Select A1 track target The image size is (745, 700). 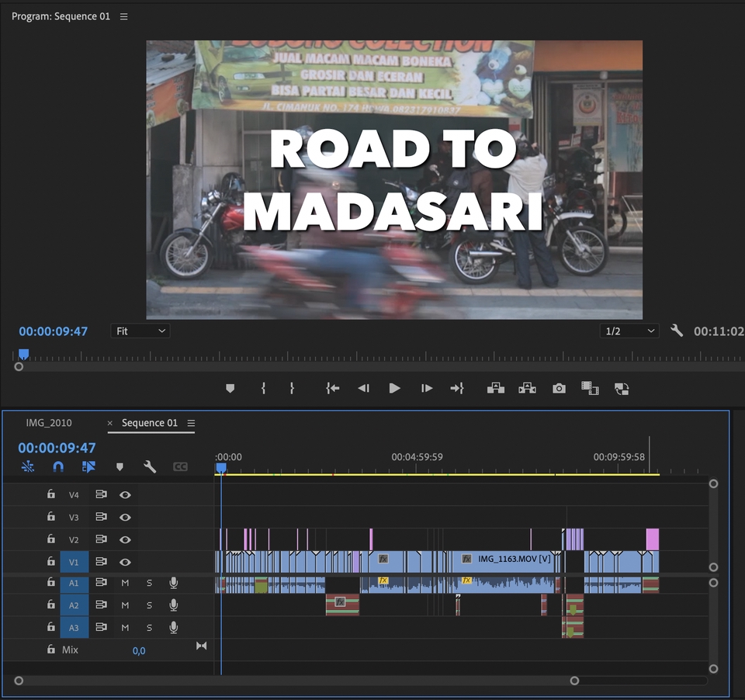(x=74, y=583)
